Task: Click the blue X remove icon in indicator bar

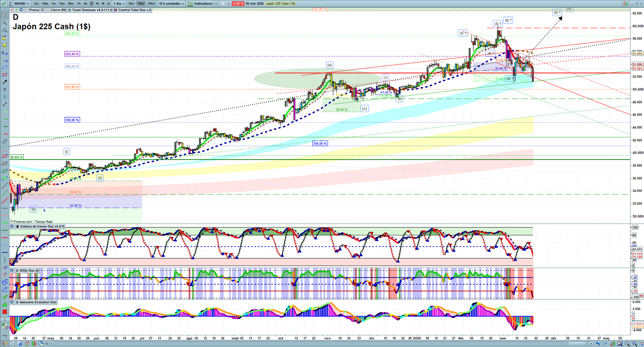Action: (21, 10)
